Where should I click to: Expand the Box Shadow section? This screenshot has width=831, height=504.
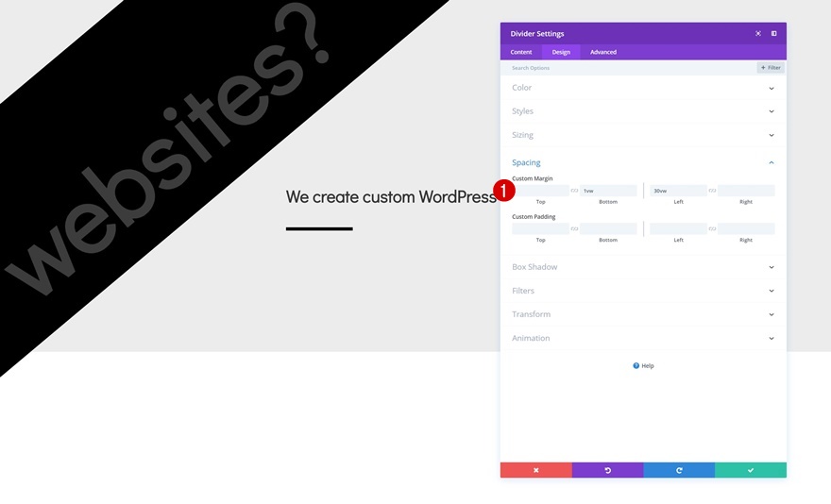point(643,267)
